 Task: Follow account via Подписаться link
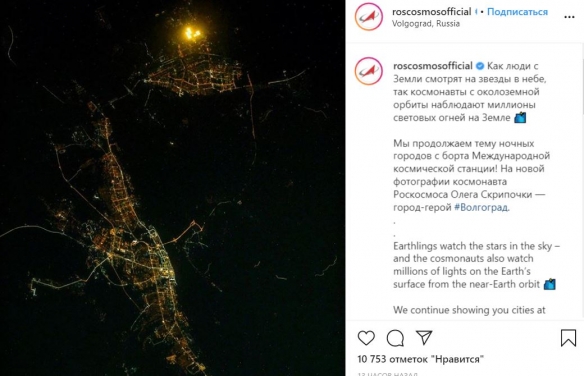tap(517, 12)
